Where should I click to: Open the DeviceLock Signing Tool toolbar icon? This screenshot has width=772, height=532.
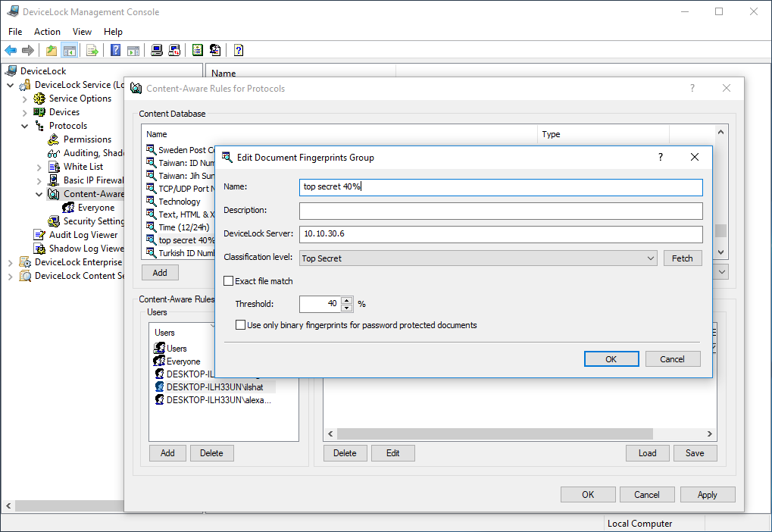(215, 50)
